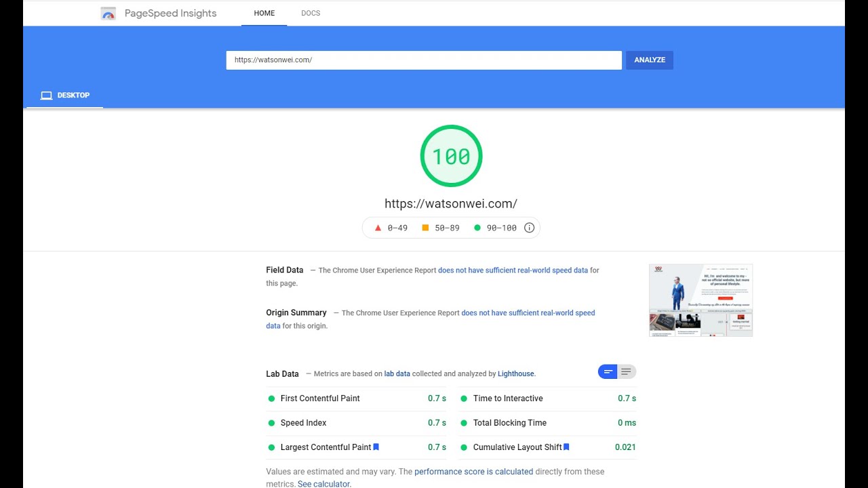Screen dimensions: 868x488
Task: Click the green dot beside First Contentful Paint
Action: point(272,399)
